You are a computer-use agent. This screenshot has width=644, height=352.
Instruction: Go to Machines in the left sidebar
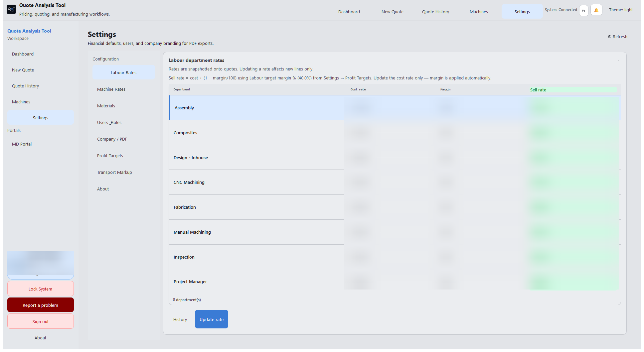pyautogui.click(x=40, y=102)
